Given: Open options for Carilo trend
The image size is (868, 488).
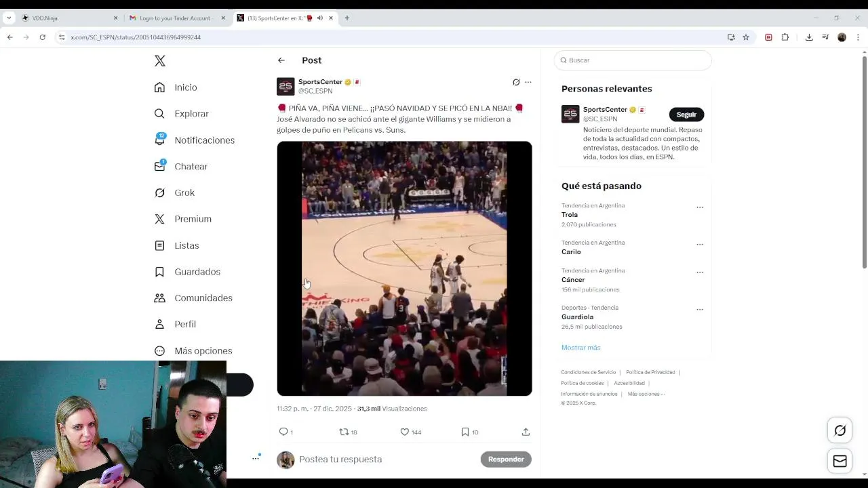Looking at the screenshot, I should (x=700, y=244).
